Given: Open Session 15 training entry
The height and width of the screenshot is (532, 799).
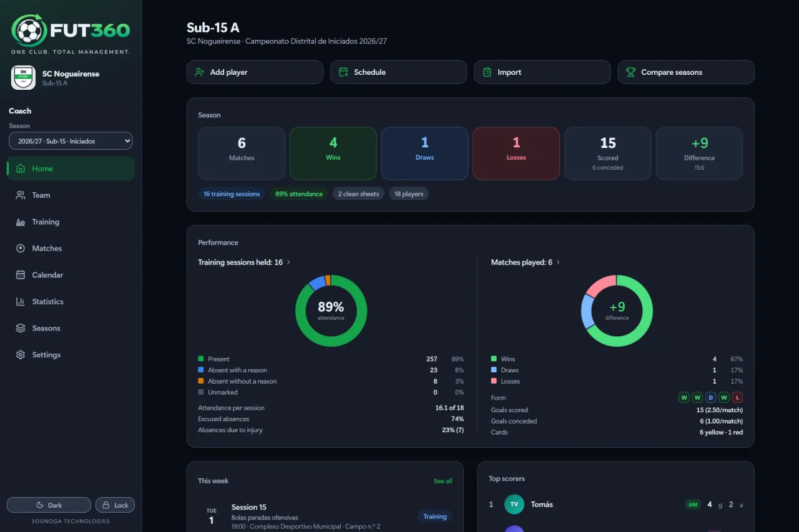Looking at the screenshot, I should pyautogui.click(x=325, y=516).
